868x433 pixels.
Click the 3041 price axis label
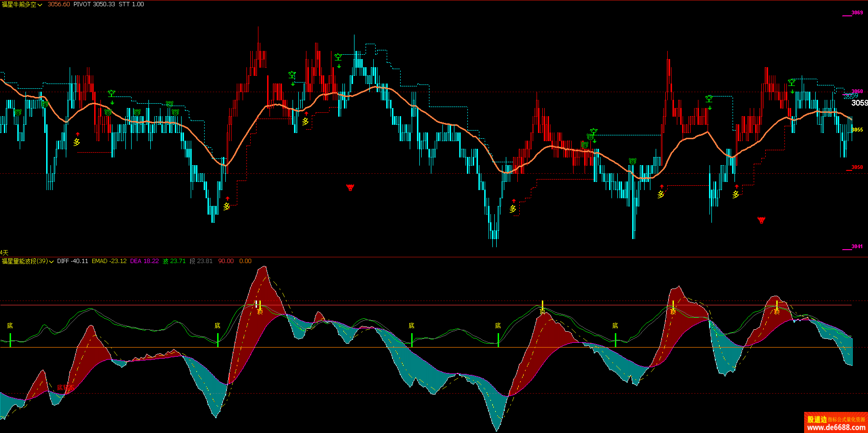coord(857,247)
